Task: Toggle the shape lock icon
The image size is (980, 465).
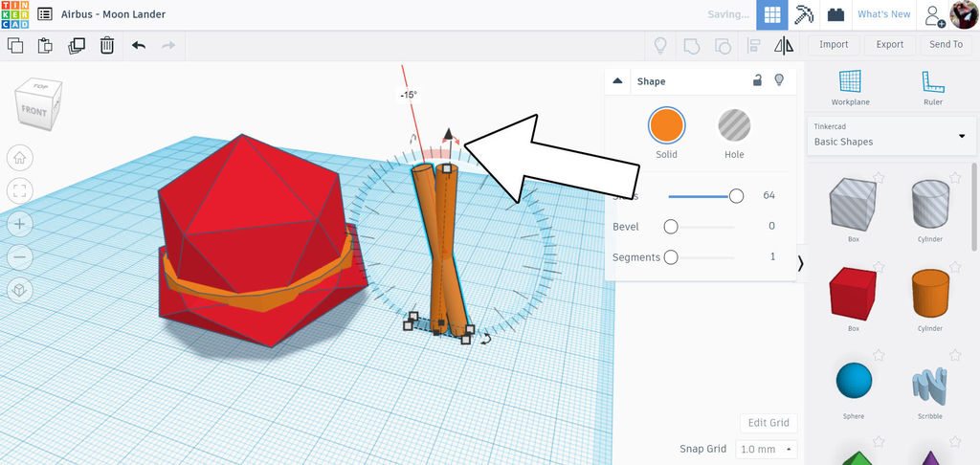Action: click(757, 80)
